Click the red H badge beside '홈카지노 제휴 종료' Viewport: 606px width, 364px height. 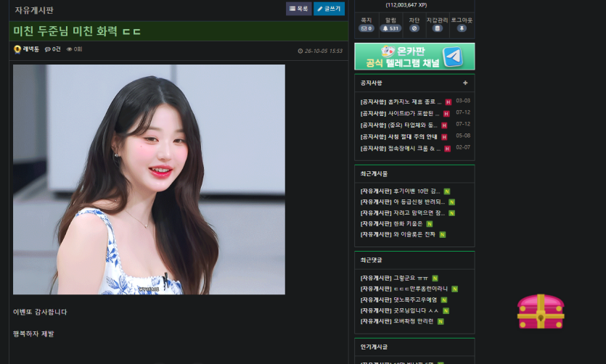(449, 102)
